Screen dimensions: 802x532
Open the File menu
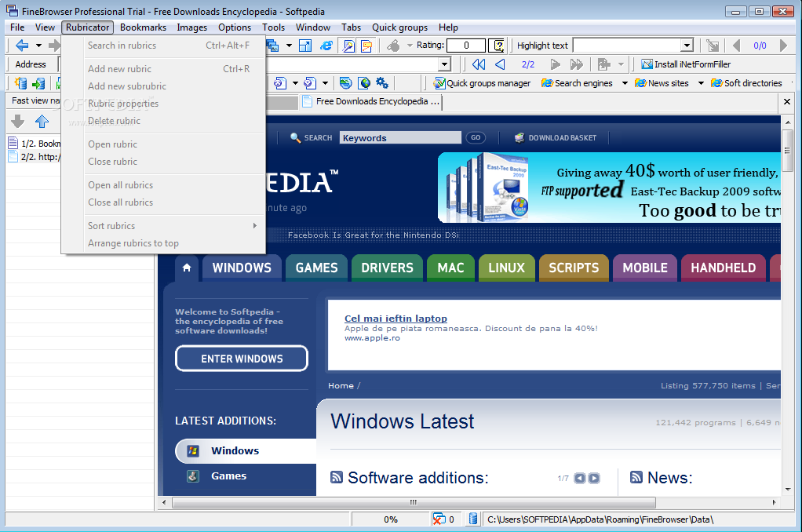coord(17,27)
